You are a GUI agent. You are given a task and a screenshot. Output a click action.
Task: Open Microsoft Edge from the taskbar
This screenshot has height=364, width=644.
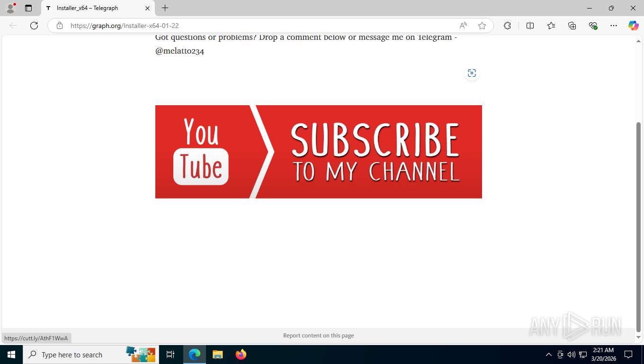click(195, 355)
